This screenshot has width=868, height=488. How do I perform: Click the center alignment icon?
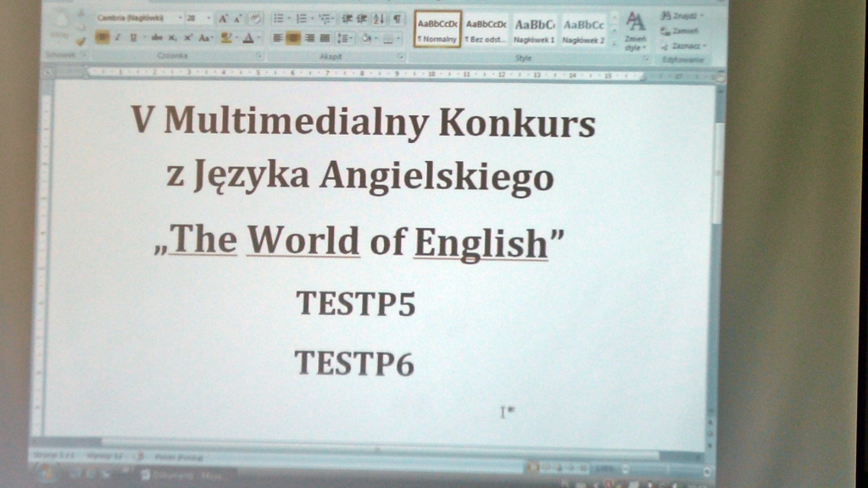293,38
